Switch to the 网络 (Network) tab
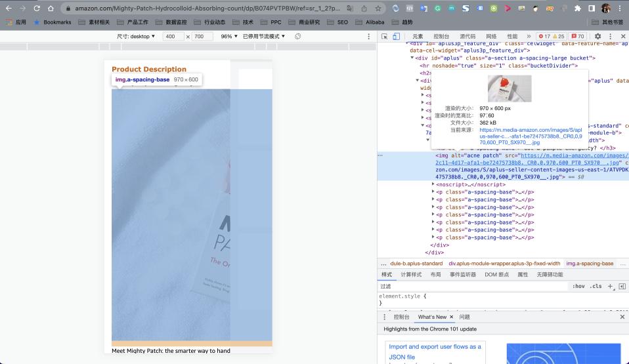 point(491,36)
